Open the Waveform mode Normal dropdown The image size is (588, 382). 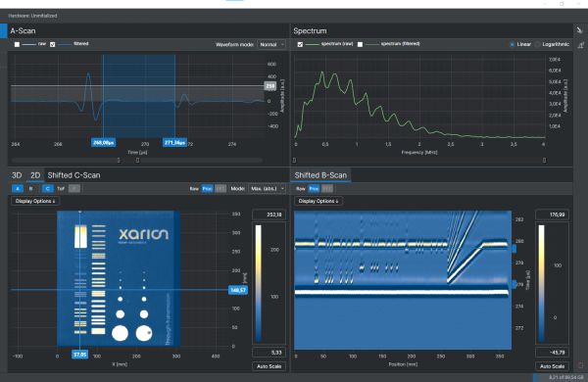click(x=271, y=44)
